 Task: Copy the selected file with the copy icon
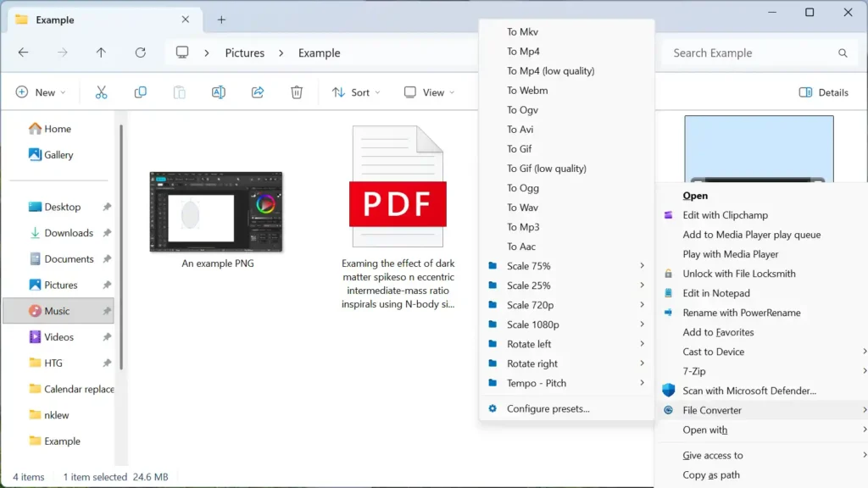(140, 91)
